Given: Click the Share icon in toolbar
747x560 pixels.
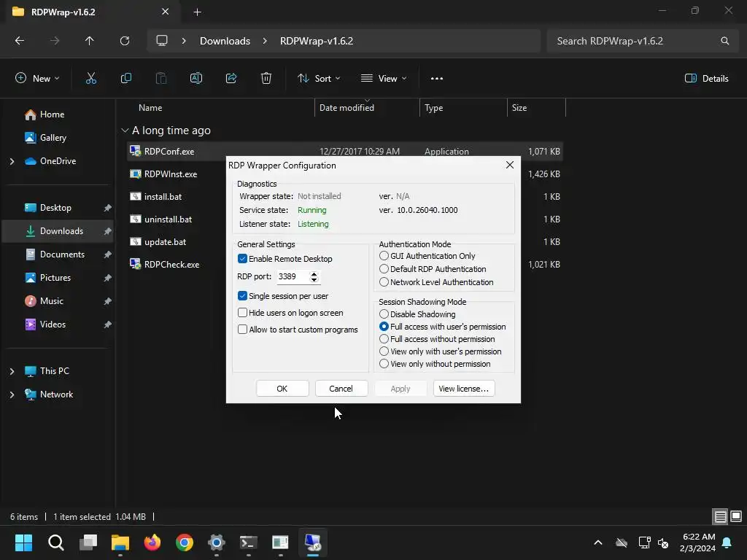Looking at the screenshot, I should (231, 79).
